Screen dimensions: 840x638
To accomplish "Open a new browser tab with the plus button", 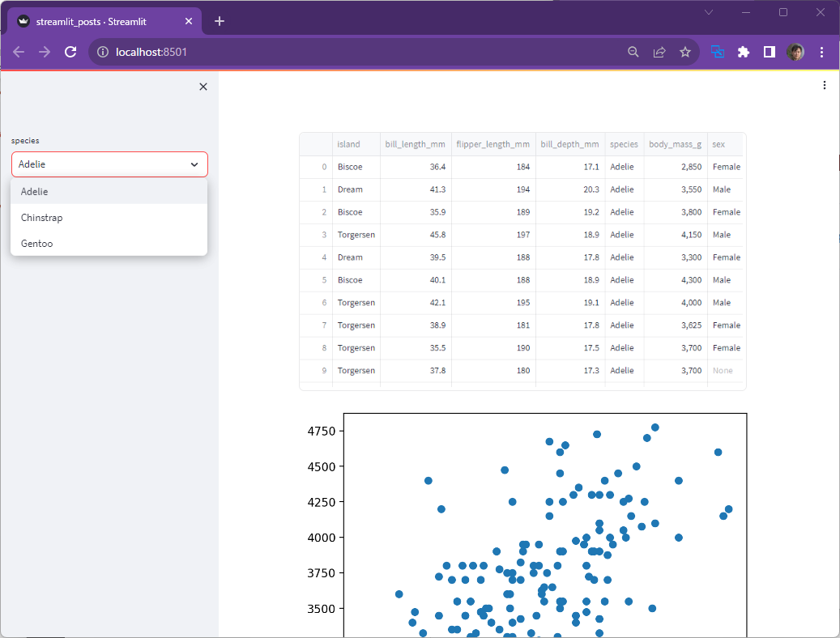I will [219, 22].
